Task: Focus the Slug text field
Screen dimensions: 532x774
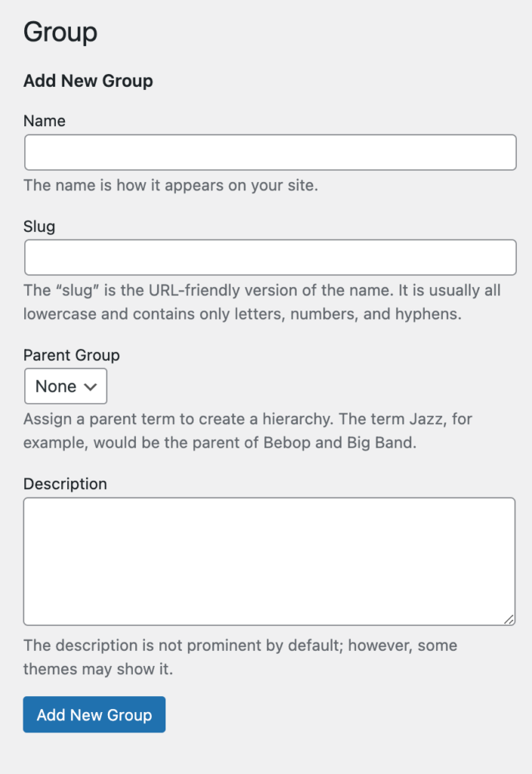Action: point(271,258)
